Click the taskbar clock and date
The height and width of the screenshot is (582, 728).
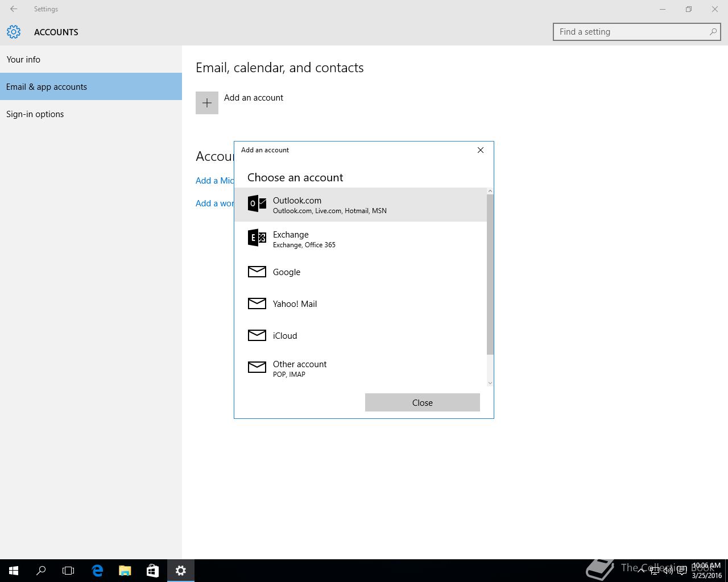click(706, 571)
